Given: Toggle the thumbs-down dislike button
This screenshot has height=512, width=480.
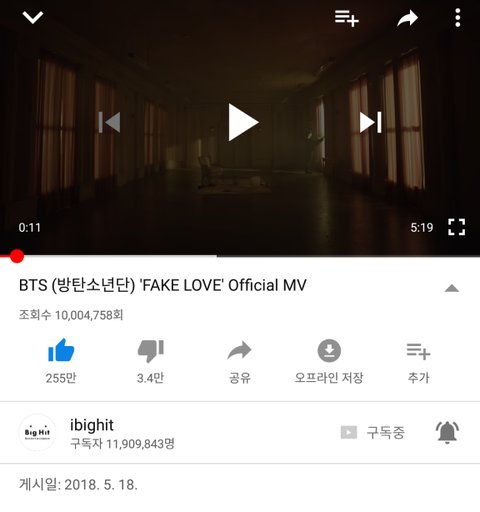Looking at the screenshot, I should click(x=150, y=351).
